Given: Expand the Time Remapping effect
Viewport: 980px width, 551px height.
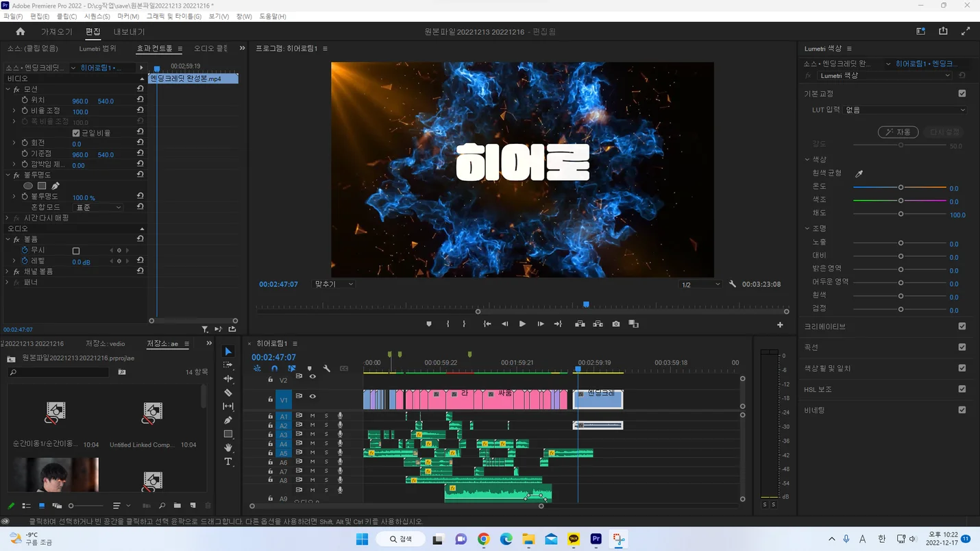Looking at the screenshot, I should click(x=8, y=218).
